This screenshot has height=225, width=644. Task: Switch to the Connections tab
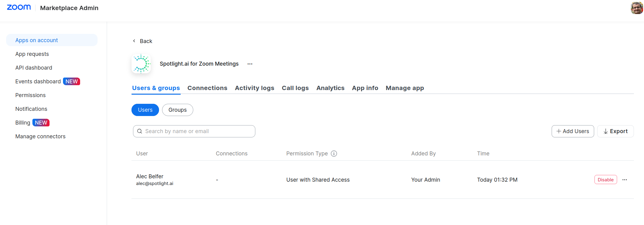click(x=207, y=88)
